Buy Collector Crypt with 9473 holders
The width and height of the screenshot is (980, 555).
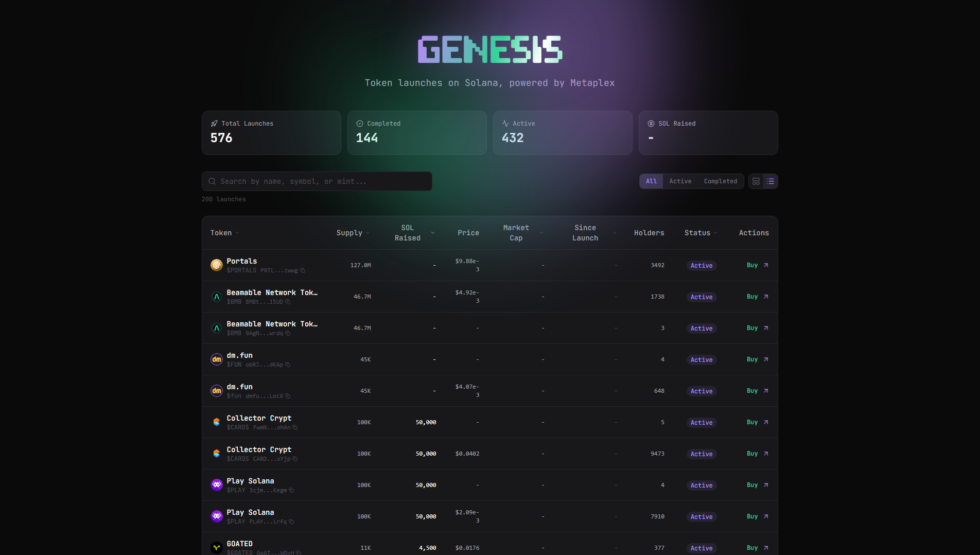tap(757, 454)
